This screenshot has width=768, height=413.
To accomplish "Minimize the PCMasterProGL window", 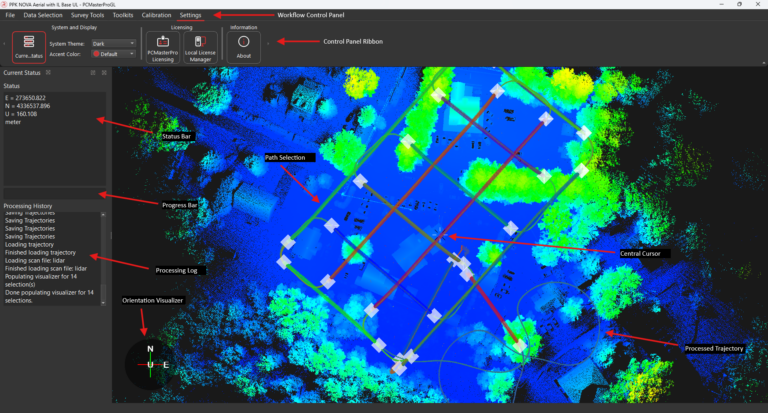I will [x=721, y=4].
